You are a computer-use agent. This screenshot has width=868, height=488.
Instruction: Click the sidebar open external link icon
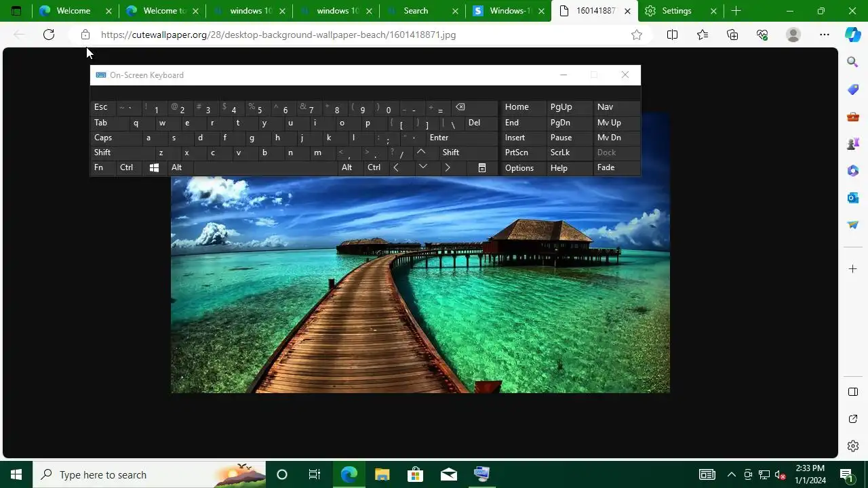pos(853,419)
